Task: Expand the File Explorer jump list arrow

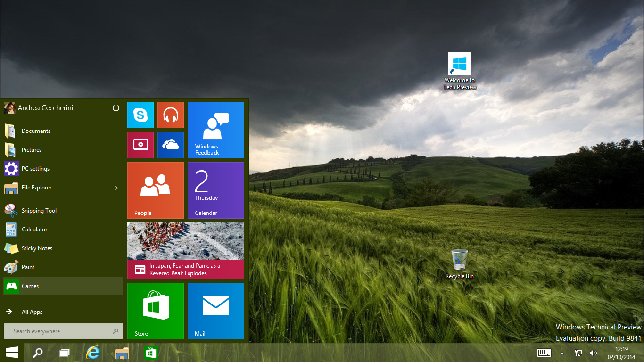Action: [116, 188]
